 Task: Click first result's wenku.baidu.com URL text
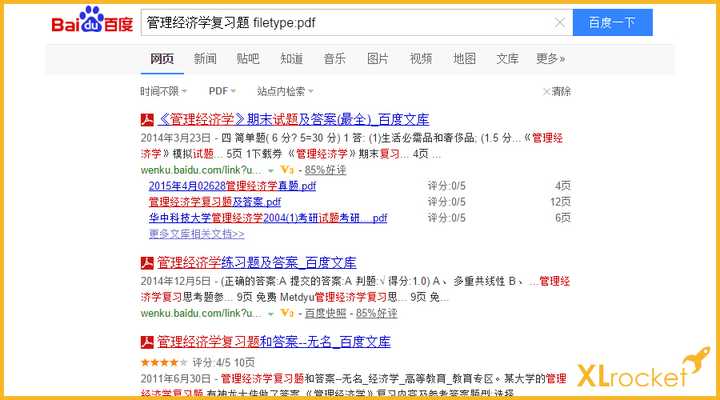202,170
